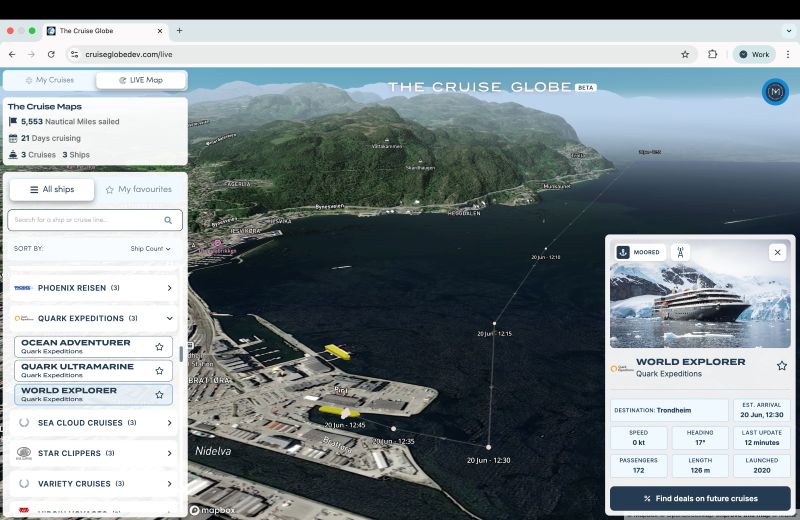Click the Last Update 12 minutes box
800x520 pixels.
click(762, 438)
